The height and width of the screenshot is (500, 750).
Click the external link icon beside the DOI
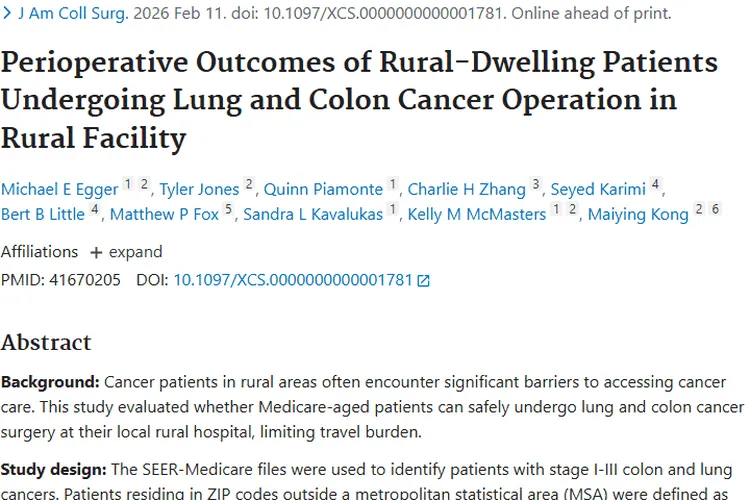[424, 281]
